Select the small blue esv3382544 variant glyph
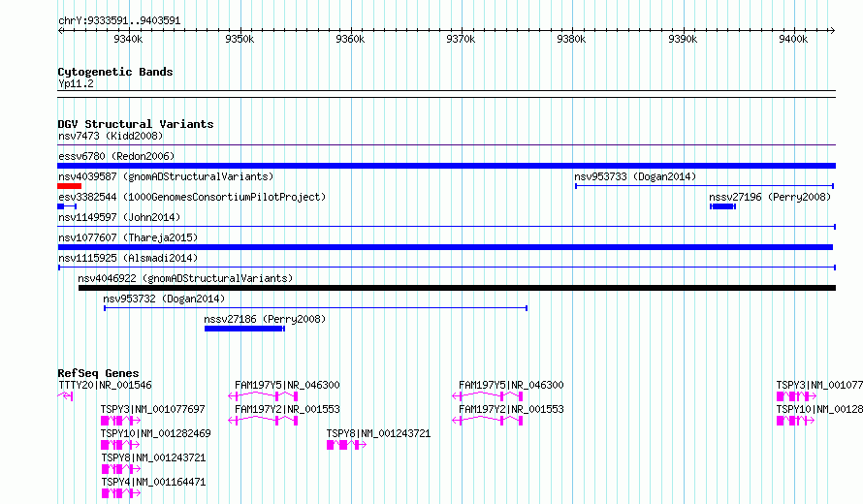The width and height of the screenshot is (863, 504). click(x=67, y=206)
